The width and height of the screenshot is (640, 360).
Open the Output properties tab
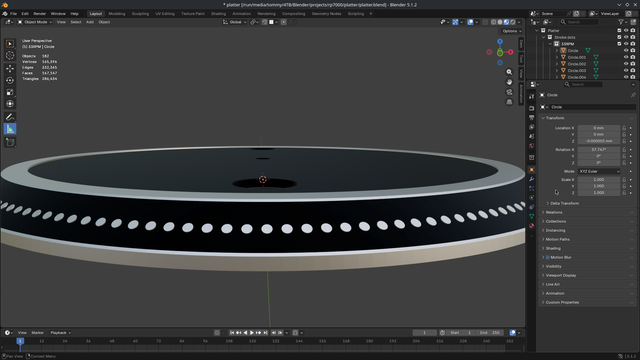(x=531, y=118)
